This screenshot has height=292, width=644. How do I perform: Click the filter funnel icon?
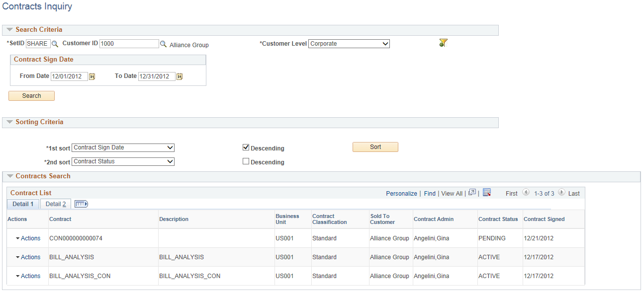(443, 43)
